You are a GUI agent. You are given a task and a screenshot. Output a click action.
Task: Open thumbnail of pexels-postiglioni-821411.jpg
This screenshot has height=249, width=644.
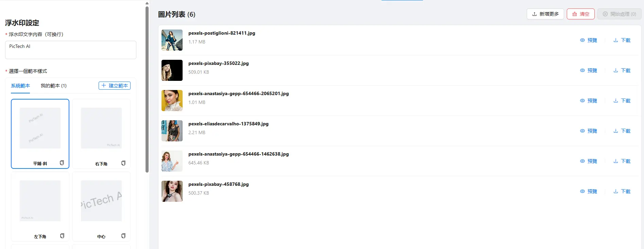(172, 40)
